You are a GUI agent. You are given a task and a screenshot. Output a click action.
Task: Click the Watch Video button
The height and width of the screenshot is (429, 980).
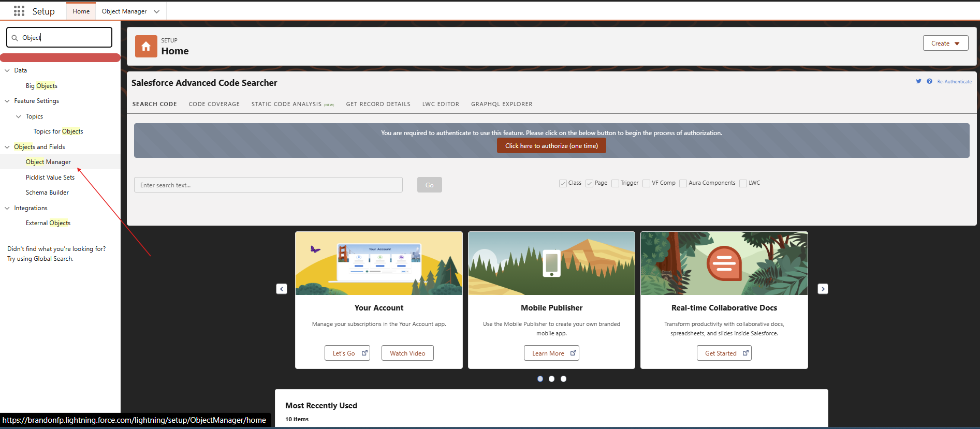(407, 353)
